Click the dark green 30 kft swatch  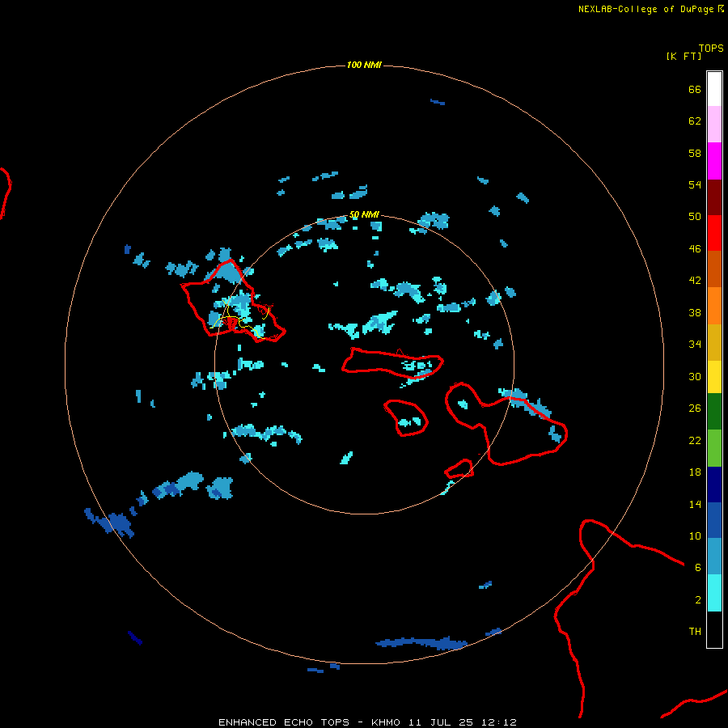pyautogui.click(x=714, y=412)
